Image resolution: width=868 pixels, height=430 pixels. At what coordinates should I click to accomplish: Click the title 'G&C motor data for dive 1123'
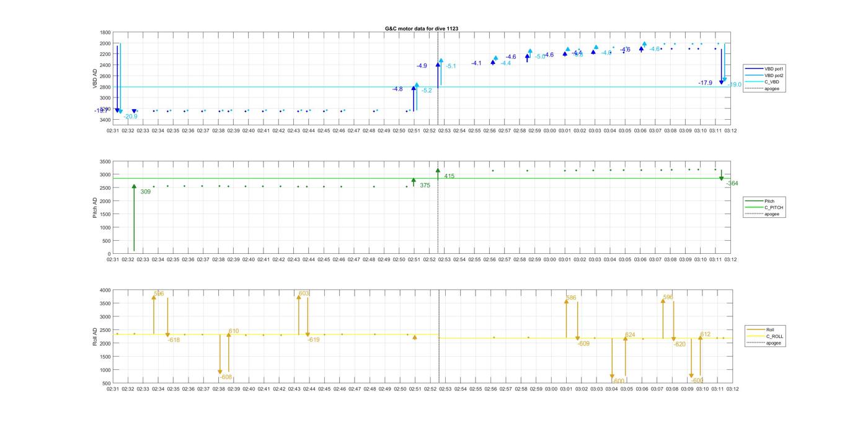(422, 29)
